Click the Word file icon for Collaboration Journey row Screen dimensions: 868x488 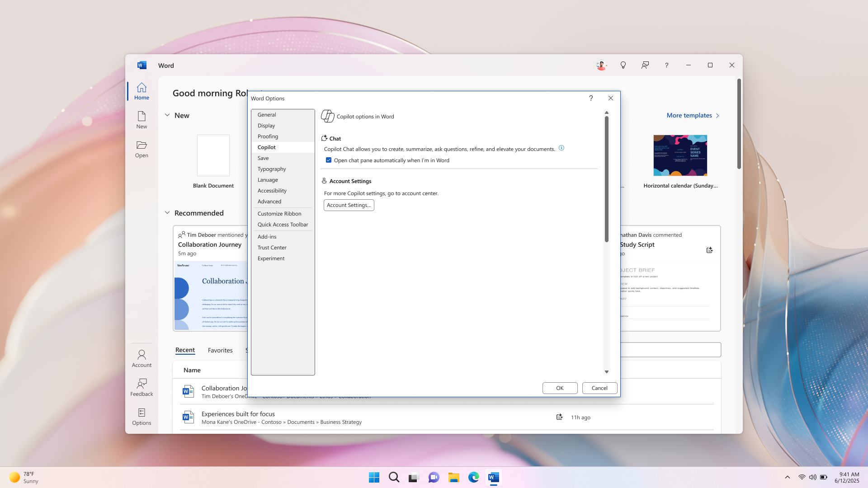point(188,391)
